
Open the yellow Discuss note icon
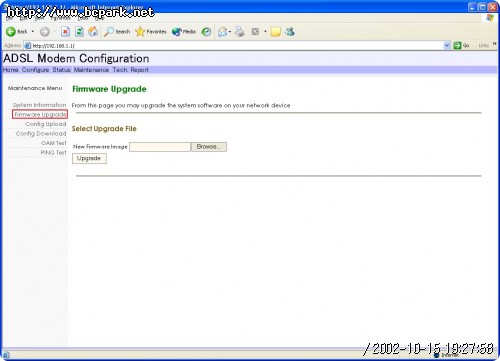(275, 32)
